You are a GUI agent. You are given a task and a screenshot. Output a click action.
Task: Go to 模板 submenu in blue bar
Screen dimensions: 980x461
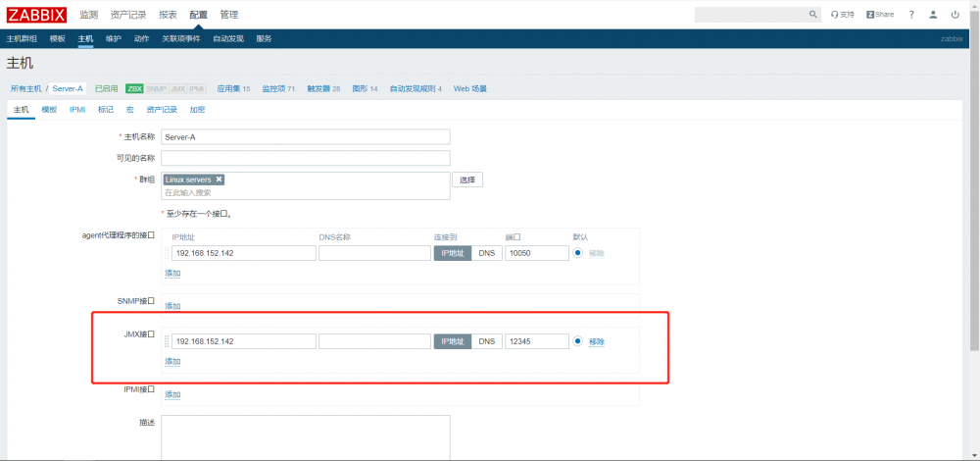click(58, 39)
